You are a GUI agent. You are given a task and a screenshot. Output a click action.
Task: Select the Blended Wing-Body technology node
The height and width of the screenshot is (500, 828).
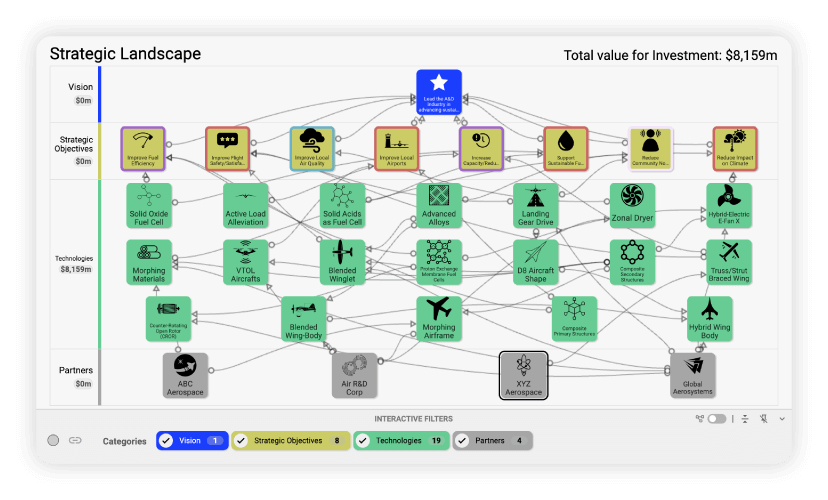[x=304, y=318]
